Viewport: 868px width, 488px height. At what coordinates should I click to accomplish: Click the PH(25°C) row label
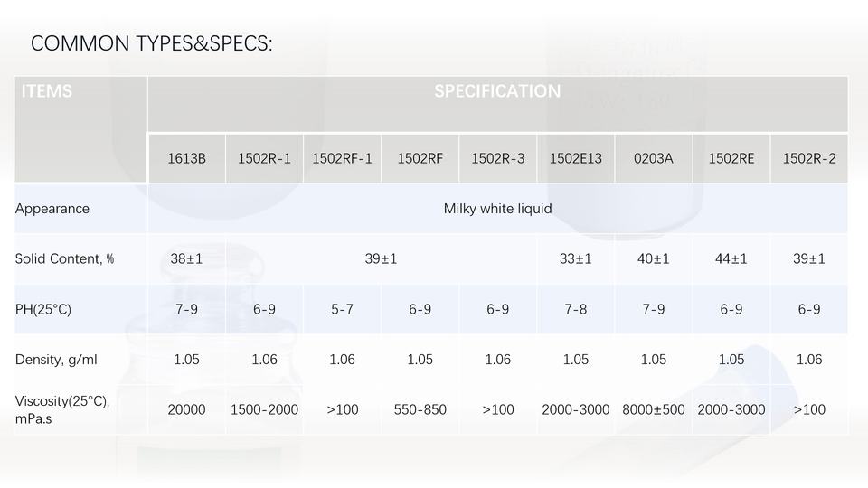pyautogui.click(x=43, y=309)
